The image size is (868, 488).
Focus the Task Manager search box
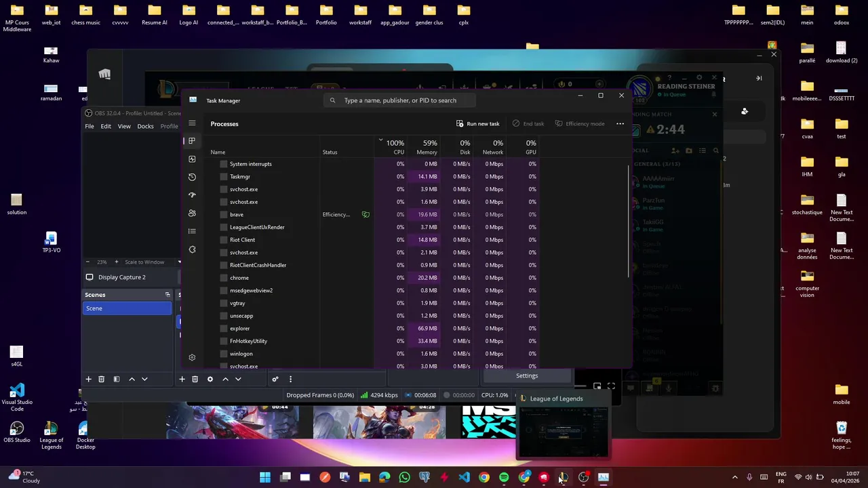[399, 100]
